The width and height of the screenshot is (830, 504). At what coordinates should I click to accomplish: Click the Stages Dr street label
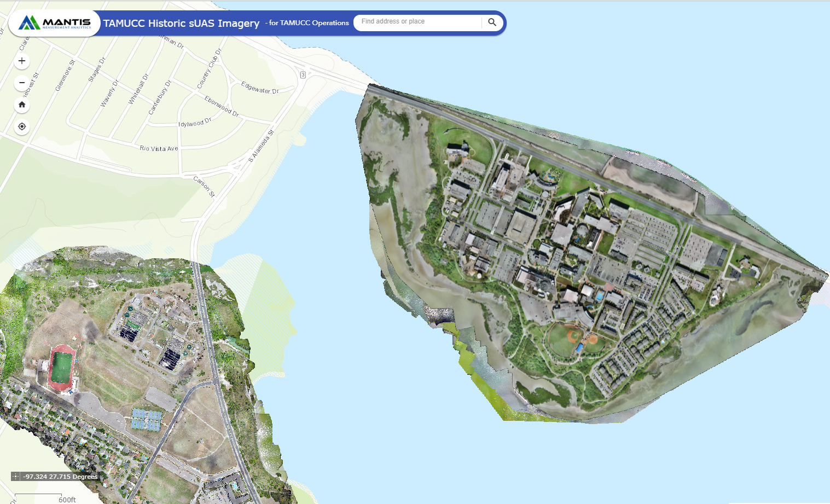point(97,69)
